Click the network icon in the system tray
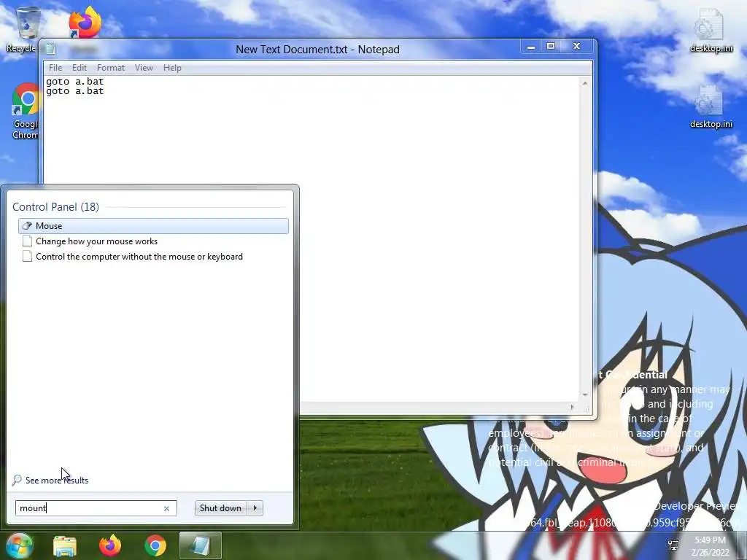Image resolution: width=747 pixels, height=560 pixels. [673, 545]
